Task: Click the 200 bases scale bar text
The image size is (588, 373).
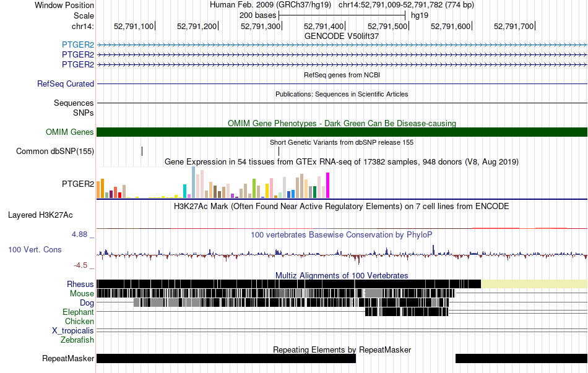Action: (x=257, y=15)
